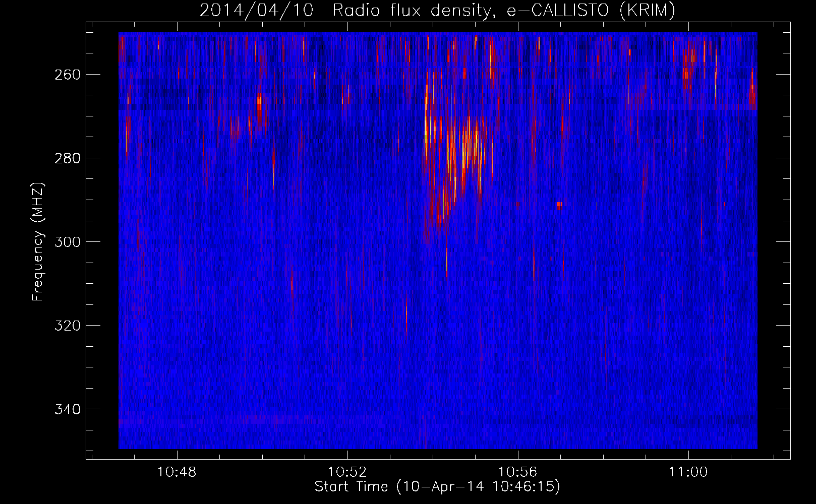Select the 260 frequency tick label
The width and height of the screenshot is (816, 504).
(68, 75)
